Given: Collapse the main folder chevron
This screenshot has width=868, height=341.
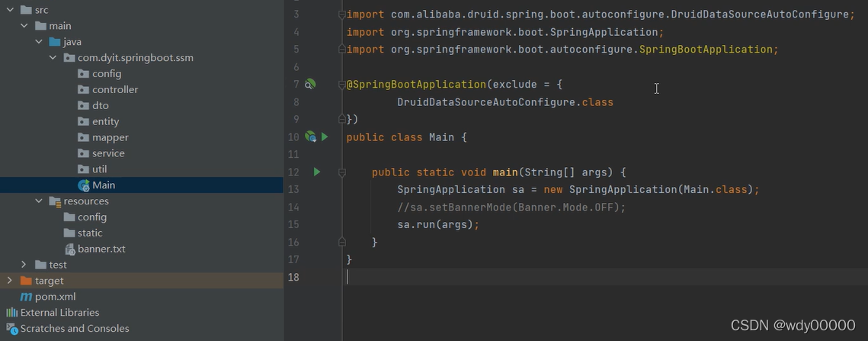Looking at the screenshot, I should point(24,26).
